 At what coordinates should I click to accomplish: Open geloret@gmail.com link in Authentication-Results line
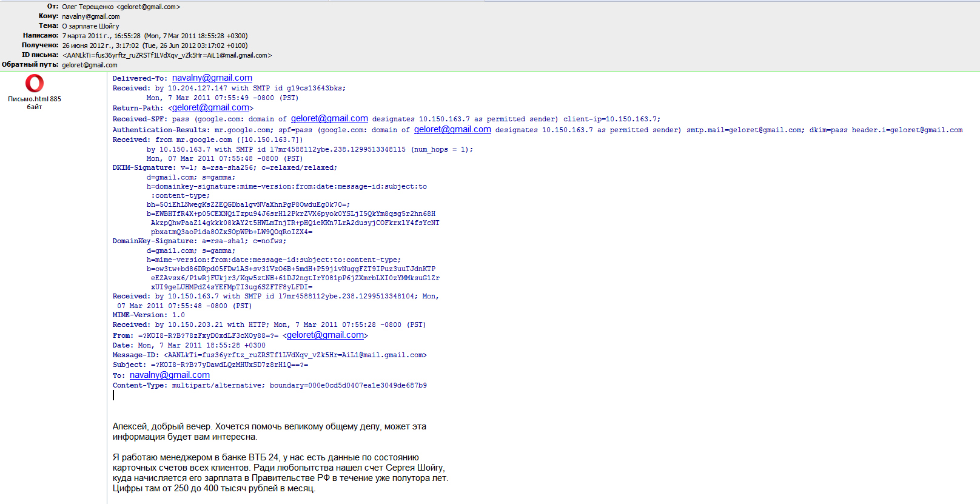pos(452,129)
